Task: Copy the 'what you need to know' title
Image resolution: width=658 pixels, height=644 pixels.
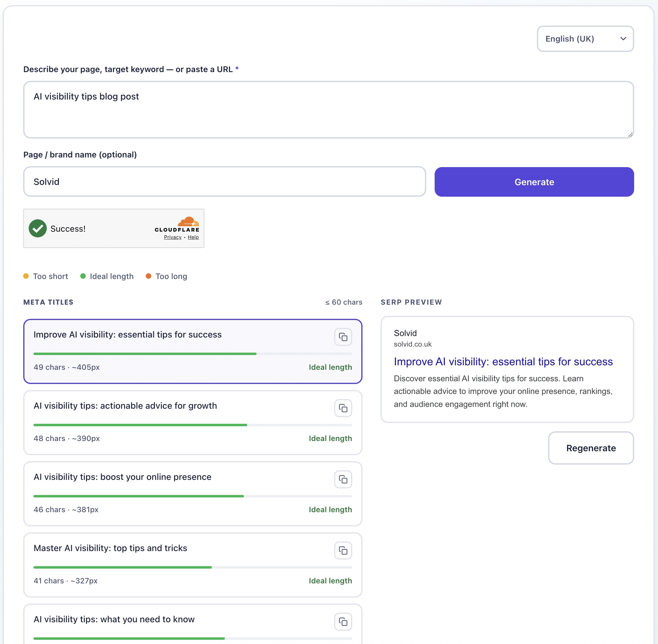Action: point(343,622)
